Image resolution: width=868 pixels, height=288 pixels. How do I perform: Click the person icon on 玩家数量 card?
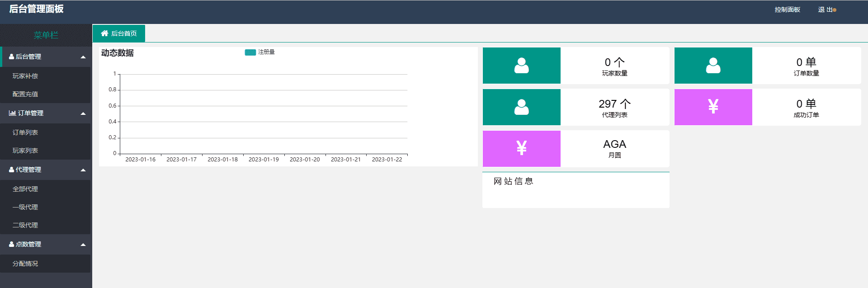pyautogui.click(x=521, y=66)
